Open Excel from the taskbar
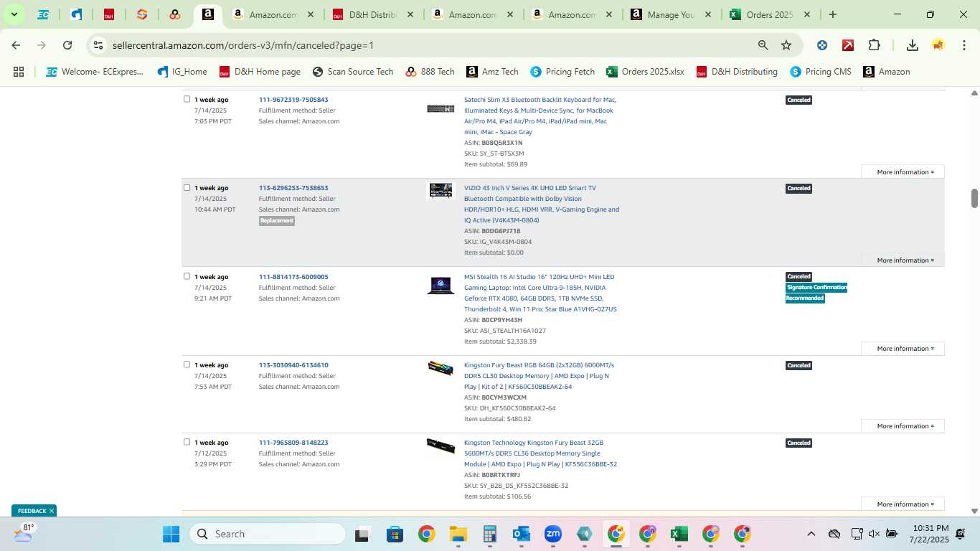 tap(679, 534)
